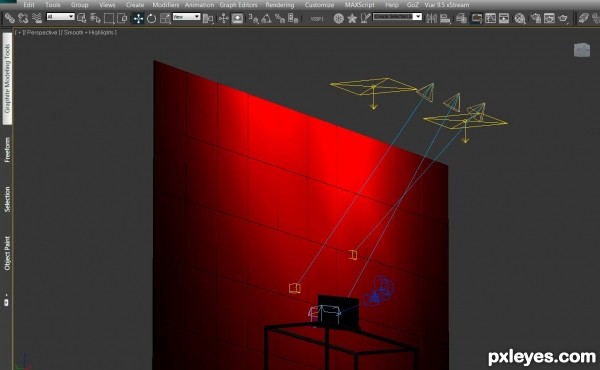
Task: Click the [+] viewport general label
Action: pyautogui.click(x=19, y=33)
